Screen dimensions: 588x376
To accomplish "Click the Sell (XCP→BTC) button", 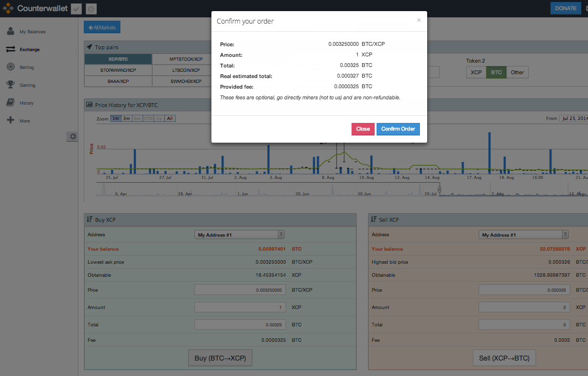I will 504,358.
